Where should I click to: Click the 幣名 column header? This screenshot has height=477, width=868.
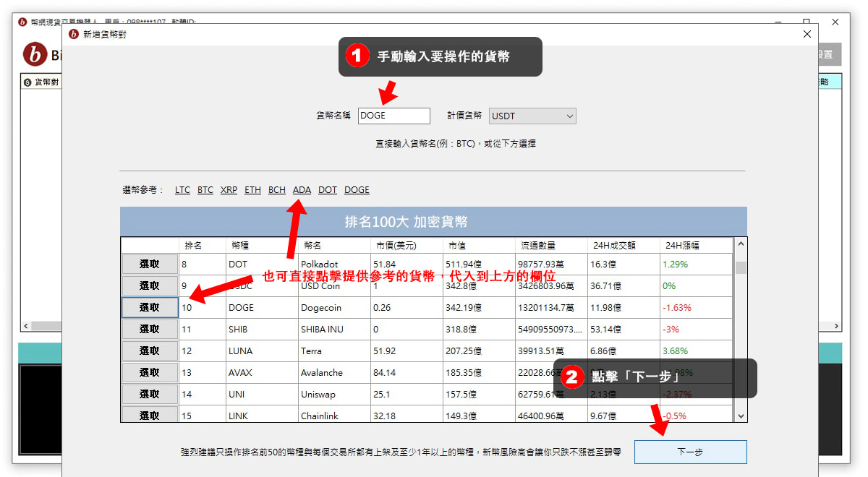click(334, 246)
